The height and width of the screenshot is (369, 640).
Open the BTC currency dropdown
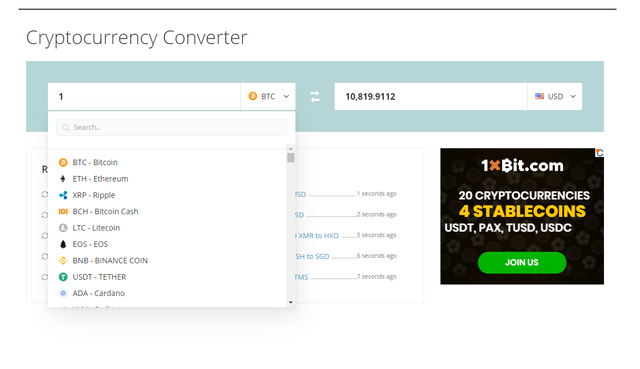[x=268, y=96]
